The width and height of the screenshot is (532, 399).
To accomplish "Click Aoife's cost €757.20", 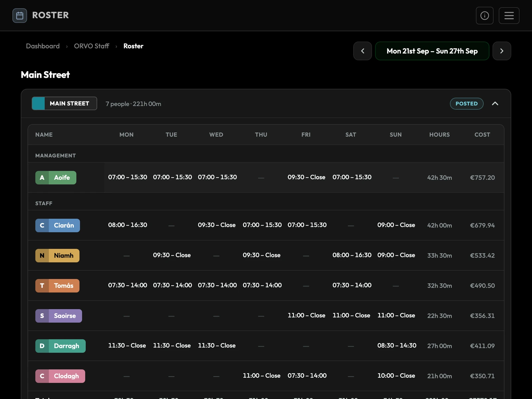I will pyautogui.click(x=482, y=178).
